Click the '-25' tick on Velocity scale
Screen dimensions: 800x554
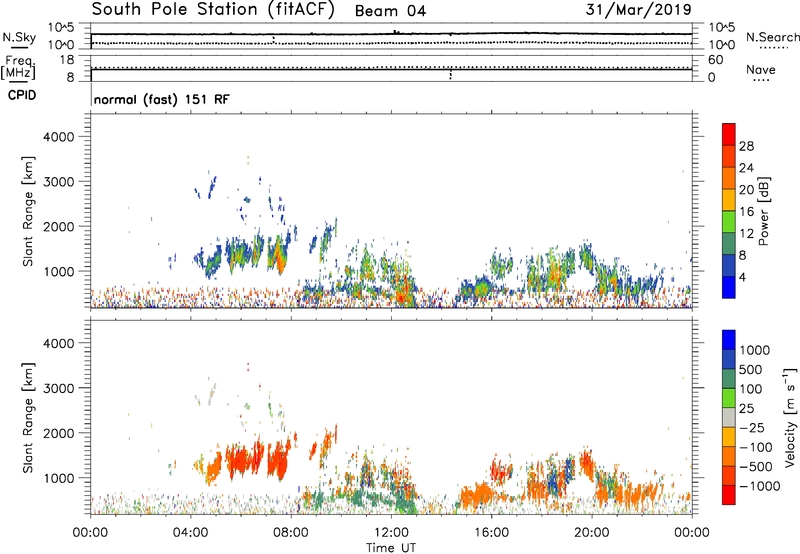753,428
